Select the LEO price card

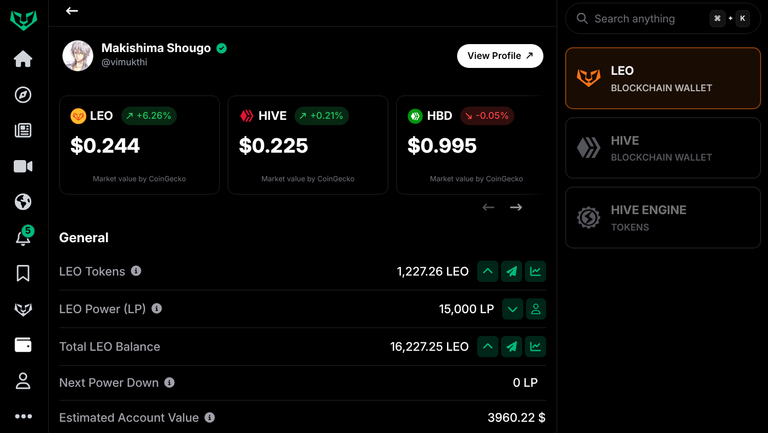click(x=140, y=145)
